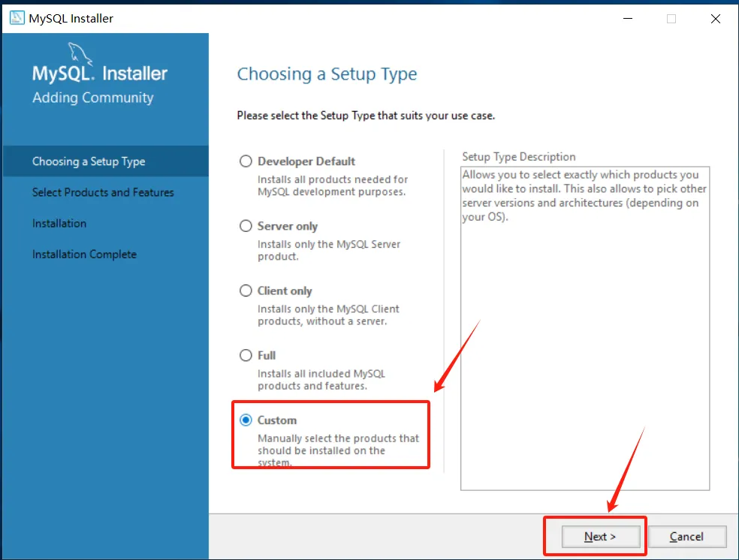Click the 'Choosing a Setup Type' heading
The width and height of the screenshot is (739, 560).
(327, 74)
